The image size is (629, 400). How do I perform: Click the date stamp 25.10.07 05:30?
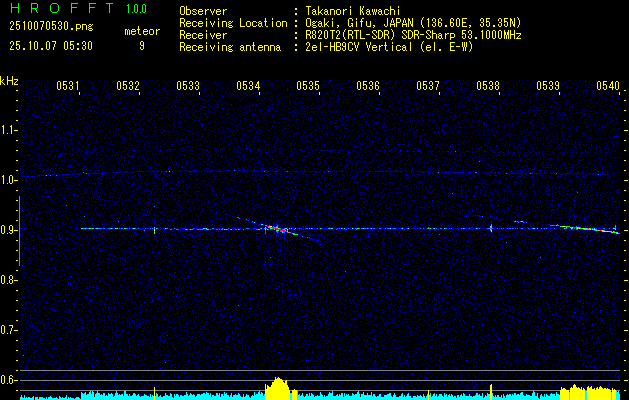[51, 46]
